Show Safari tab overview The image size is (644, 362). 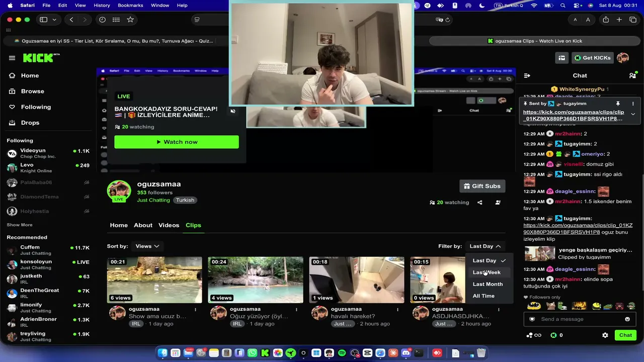pos(633,20)
